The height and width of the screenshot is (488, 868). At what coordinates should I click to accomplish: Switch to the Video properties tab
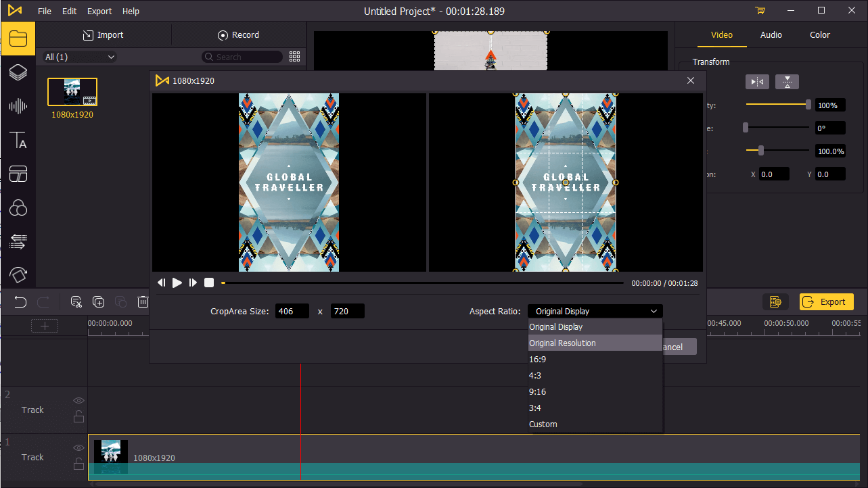tap(722, 34)
